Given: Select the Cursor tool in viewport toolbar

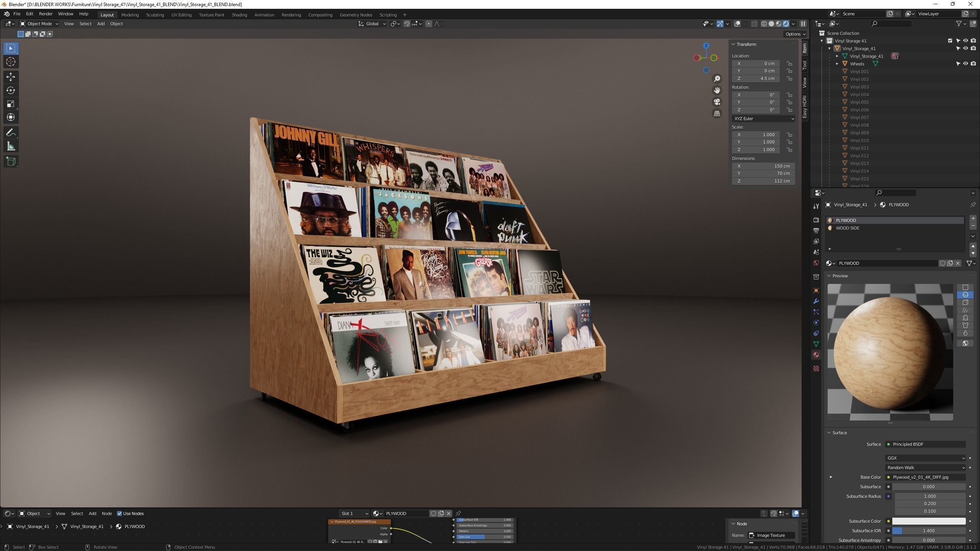Looking at the screenshot, I should 11,62.
